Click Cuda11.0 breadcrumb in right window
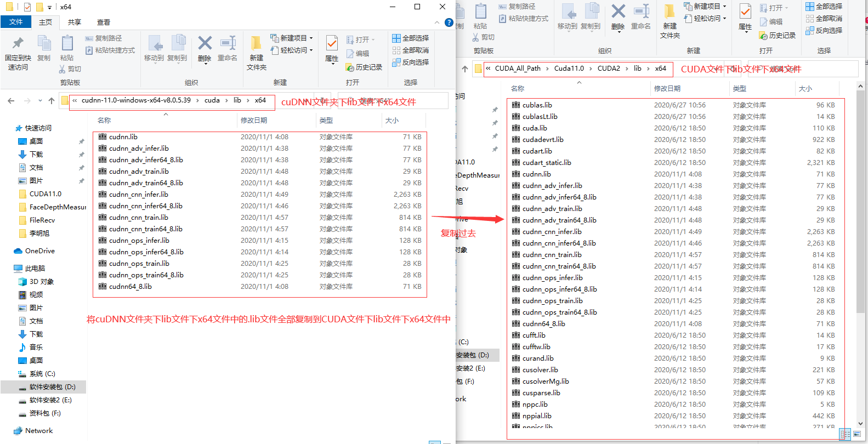Image resolution: width=868 pixels, height=444 pixels. pyautogui.click(x=569, y=69)
